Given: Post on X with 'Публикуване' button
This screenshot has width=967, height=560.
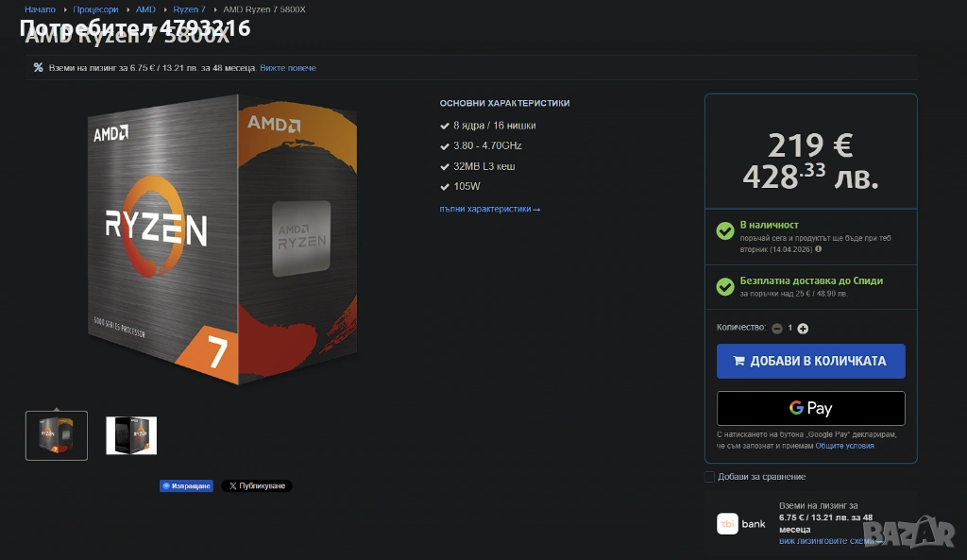Looking at the screenshot, I should [x=257, y=486].
